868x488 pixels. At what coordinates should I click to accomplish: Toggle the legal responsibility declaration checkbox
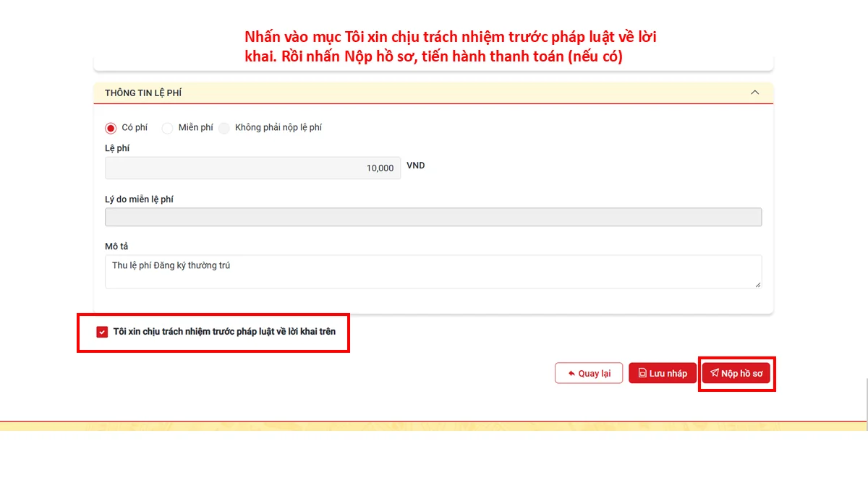[102, 333]
